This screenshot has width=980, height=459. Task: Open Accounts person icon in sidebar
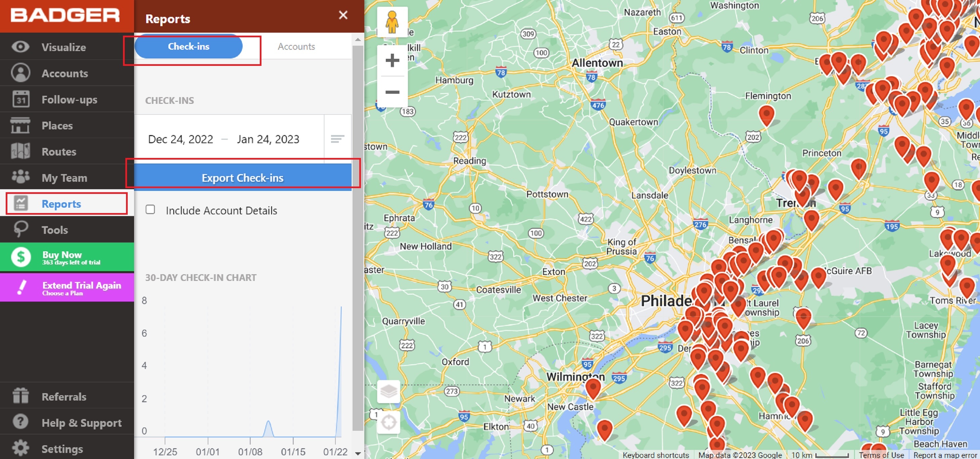tap(20, 73)
